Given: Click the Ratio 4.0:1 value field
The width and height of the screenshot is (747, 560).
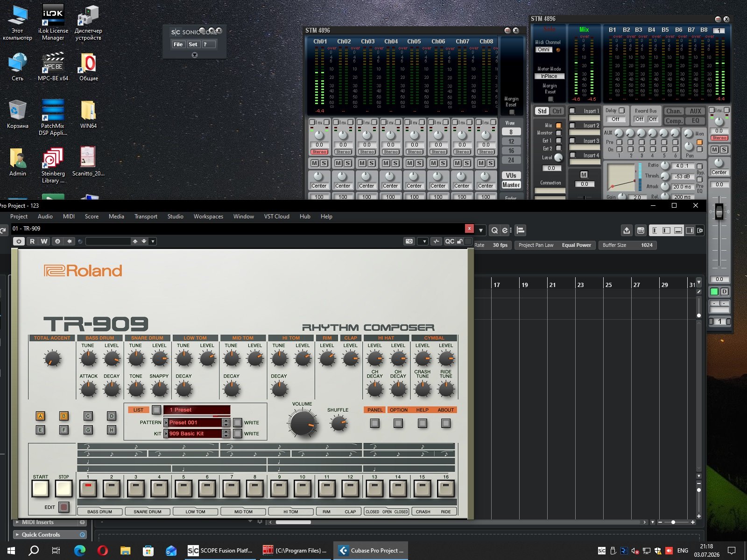Looking at the screenshot, I should pos(682,166).
